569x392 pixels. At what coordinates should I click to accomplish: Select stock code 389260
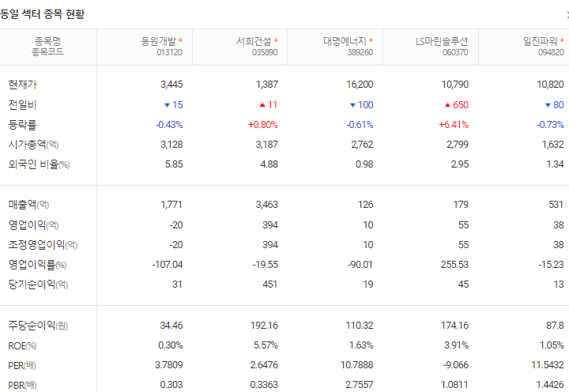360,52
